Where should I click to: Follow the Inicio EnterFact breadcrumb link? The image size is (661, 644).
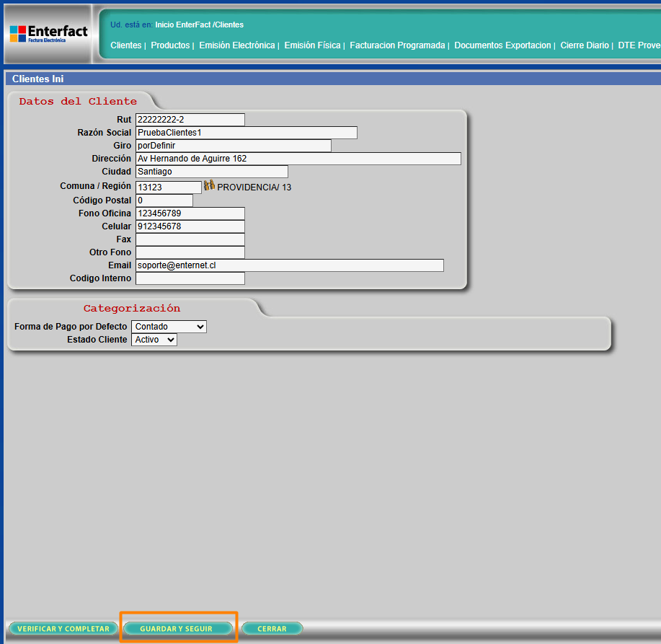tap(182, 25)
